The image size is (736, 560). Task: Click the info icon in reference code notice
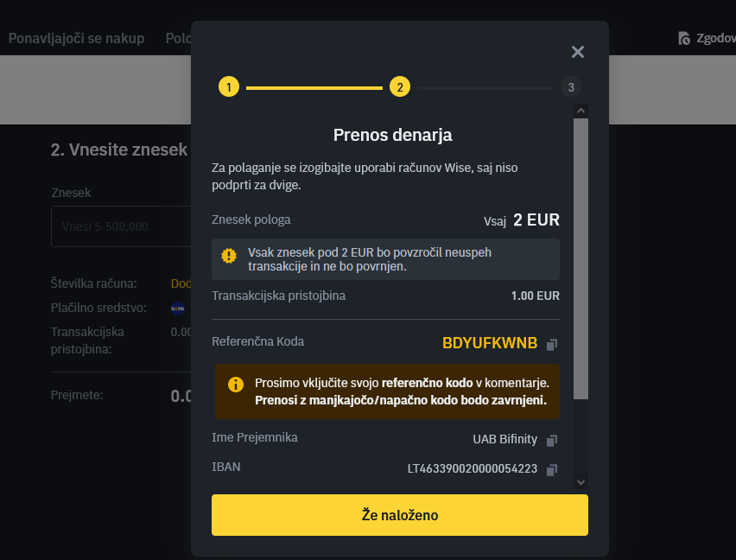point(236,385)
